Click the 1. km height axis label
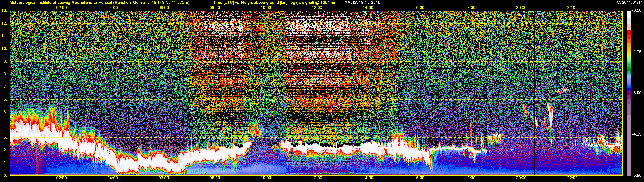 point(5,163)
